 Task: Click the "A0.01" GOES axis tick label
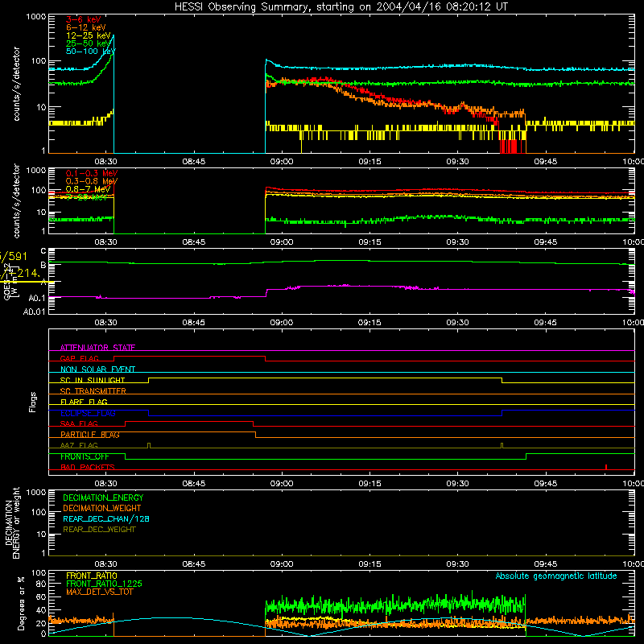(x=34, y=312)
